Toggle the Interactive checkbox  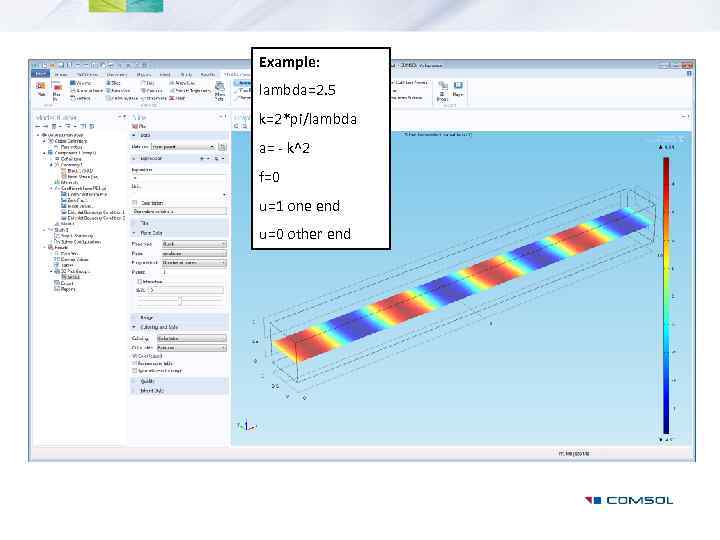tap(140, 281)
